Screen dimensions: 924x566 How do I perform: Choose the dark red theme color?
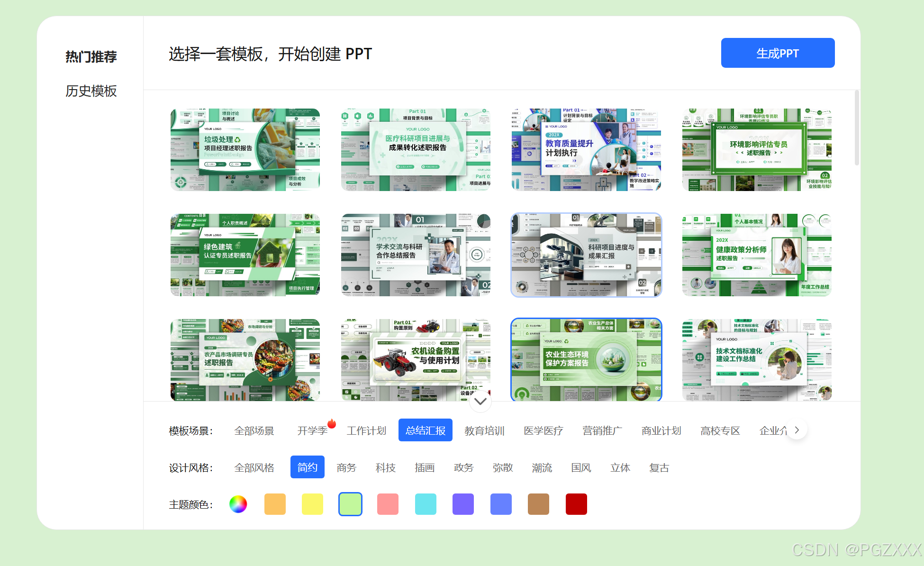pos(576,504)
